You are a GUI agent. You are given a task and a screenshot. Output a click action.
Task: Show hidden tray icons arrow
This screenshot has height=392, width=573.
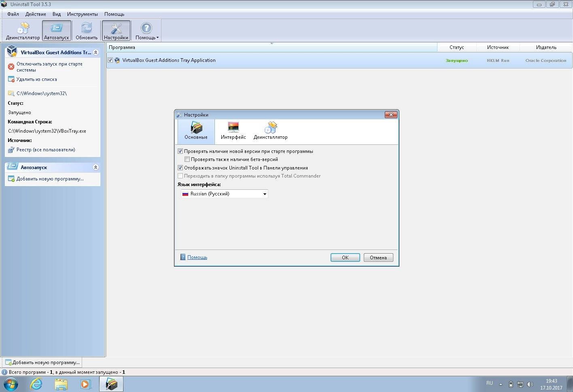(x=501, y=384)
